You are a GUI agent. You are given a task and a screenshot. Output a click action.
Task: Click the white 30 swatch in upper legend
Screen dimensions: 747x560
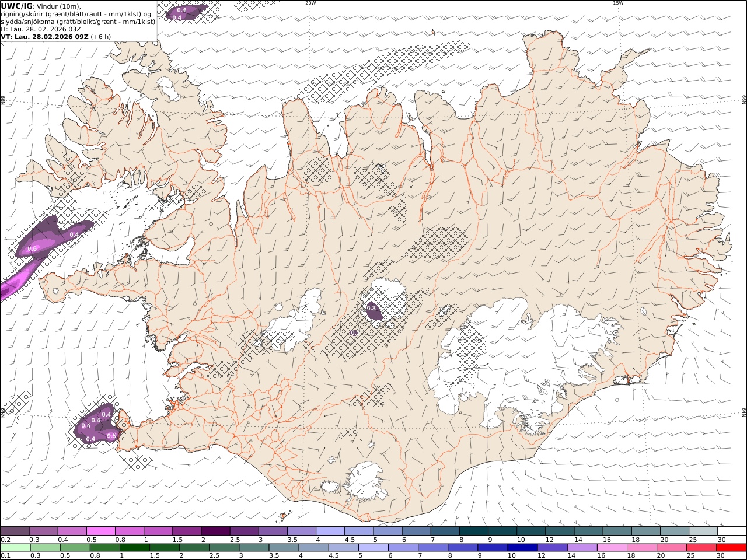pos(731,531)
